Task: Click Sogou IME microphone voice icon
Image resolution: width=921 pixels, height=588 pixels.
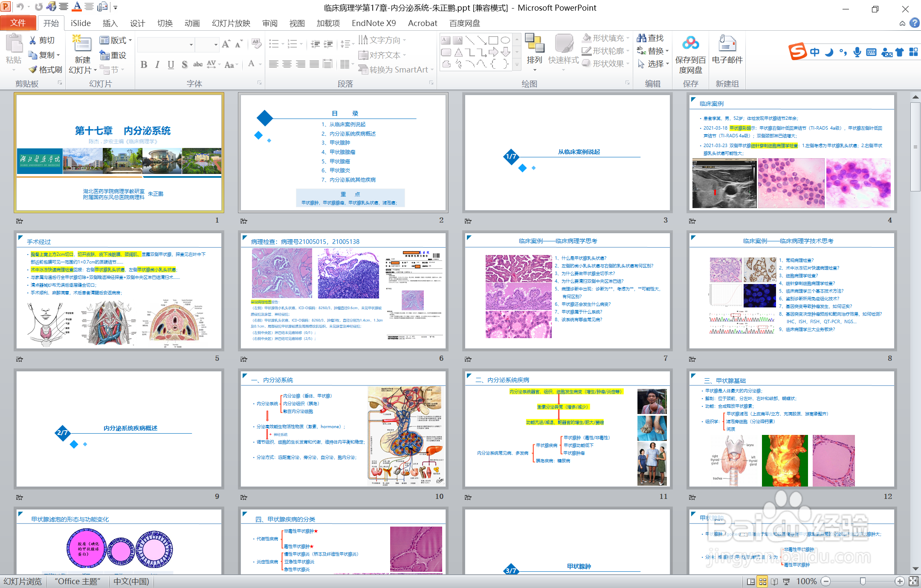Action: pyautogui.click(x=857, y=52)
